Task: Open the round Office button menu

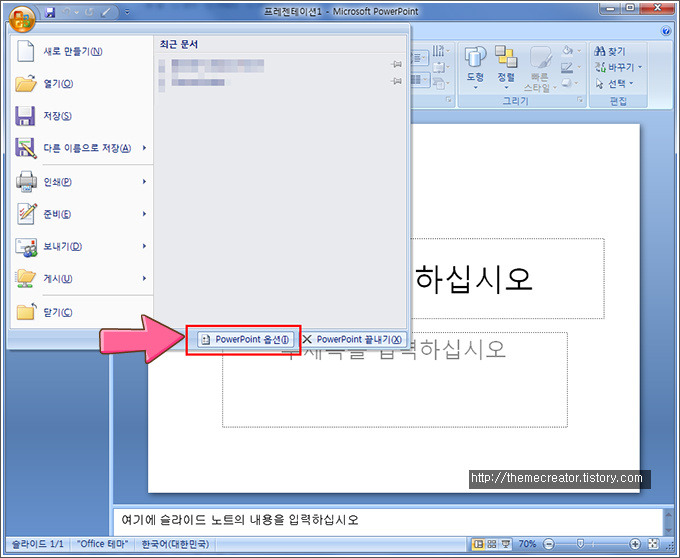Action: coord(22,19)
